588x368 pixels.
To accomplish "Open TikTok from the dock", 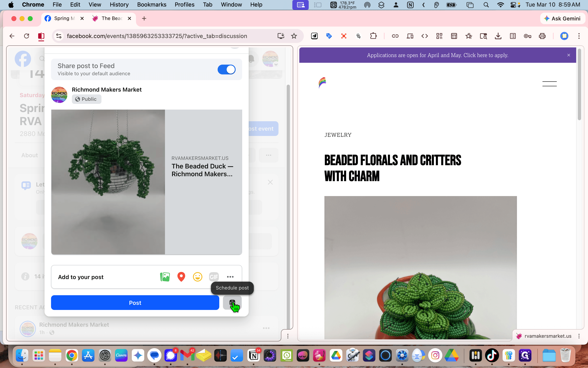I will (x=492, y=356).
